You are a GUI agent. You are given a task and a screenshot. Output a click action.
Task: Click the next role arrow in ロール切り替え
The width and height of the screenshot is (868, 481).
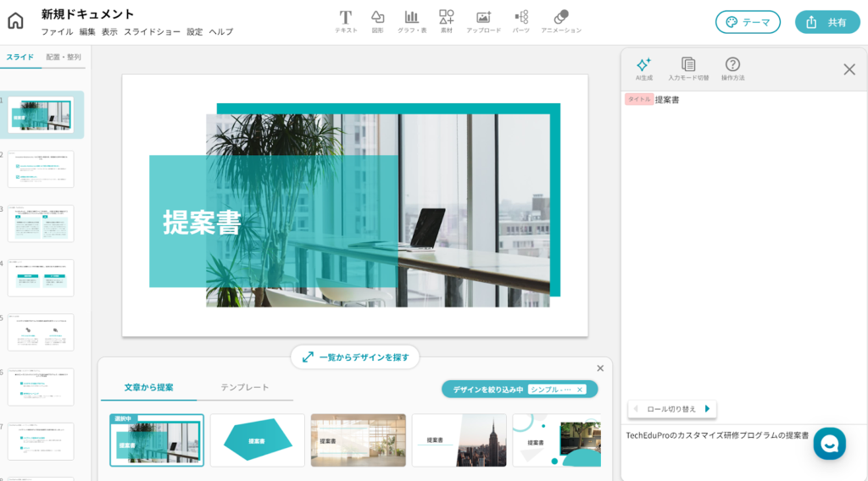[x=708, y=409]
